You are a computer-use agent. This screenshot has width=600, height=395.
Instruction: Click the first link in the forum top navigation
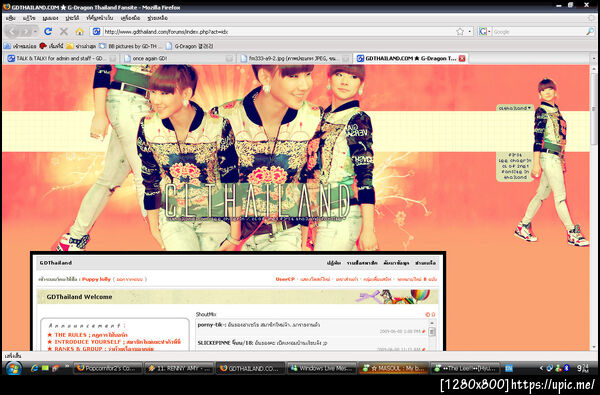333,263
